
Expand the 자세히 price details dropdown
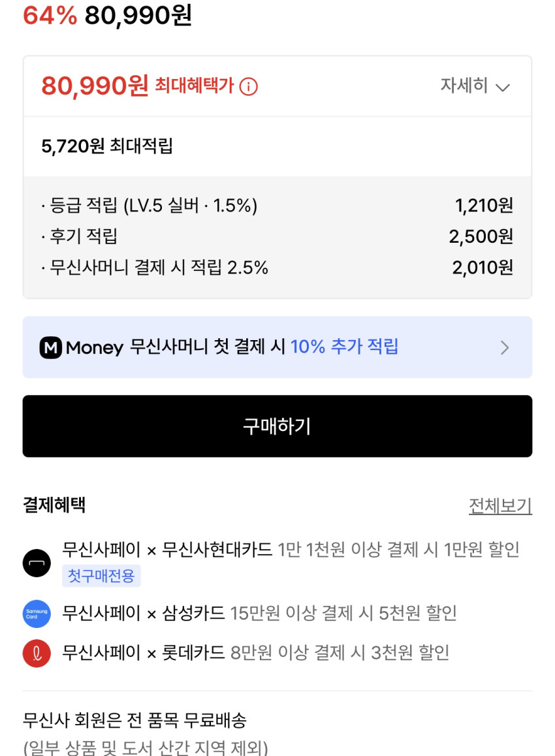(x=464, y=86)
